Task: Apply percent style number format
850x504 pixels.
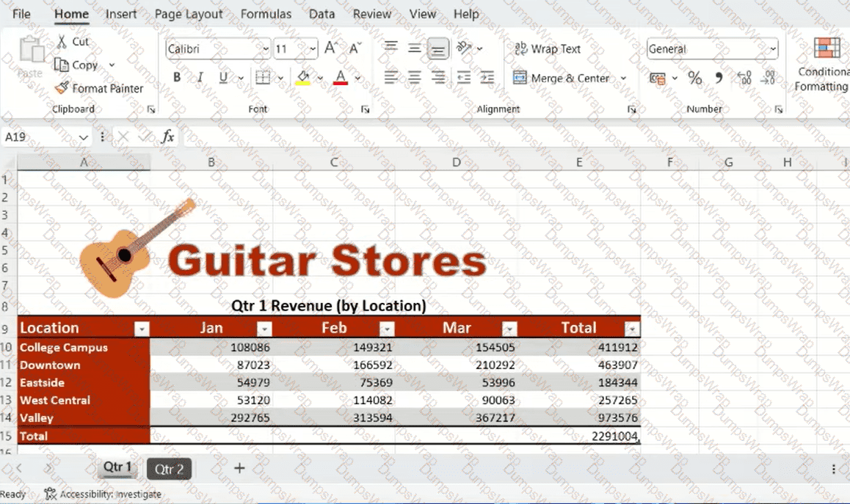Action: point(694,78)
